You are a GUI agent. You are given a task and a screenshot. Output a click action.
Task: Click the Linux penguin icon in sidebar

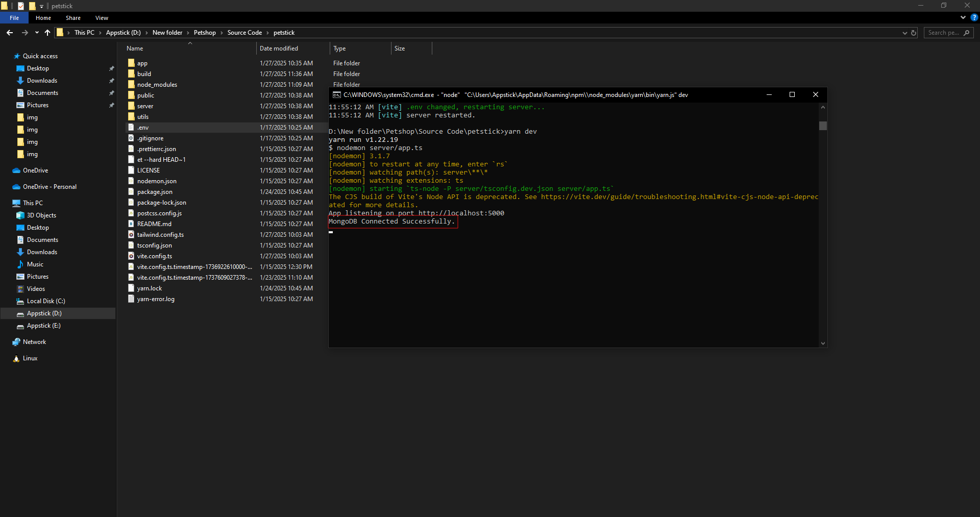[x=16, y=358]
